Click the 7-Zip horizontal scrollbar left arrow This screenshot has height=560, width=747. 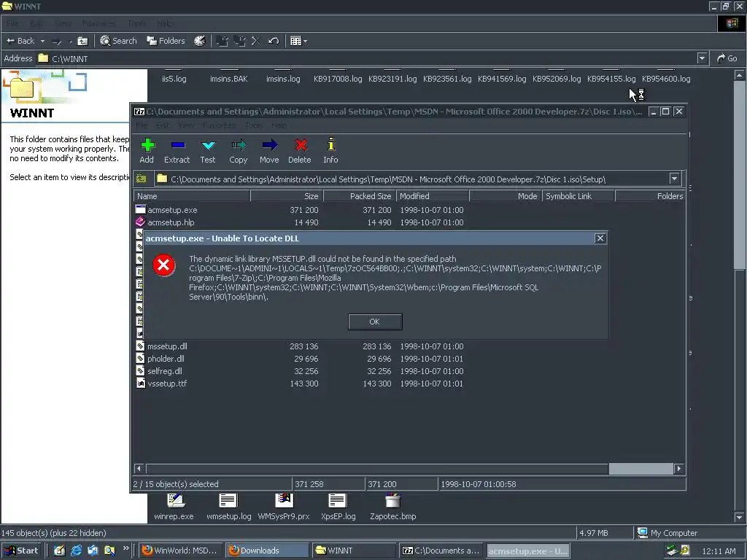(x=139, y=469)
